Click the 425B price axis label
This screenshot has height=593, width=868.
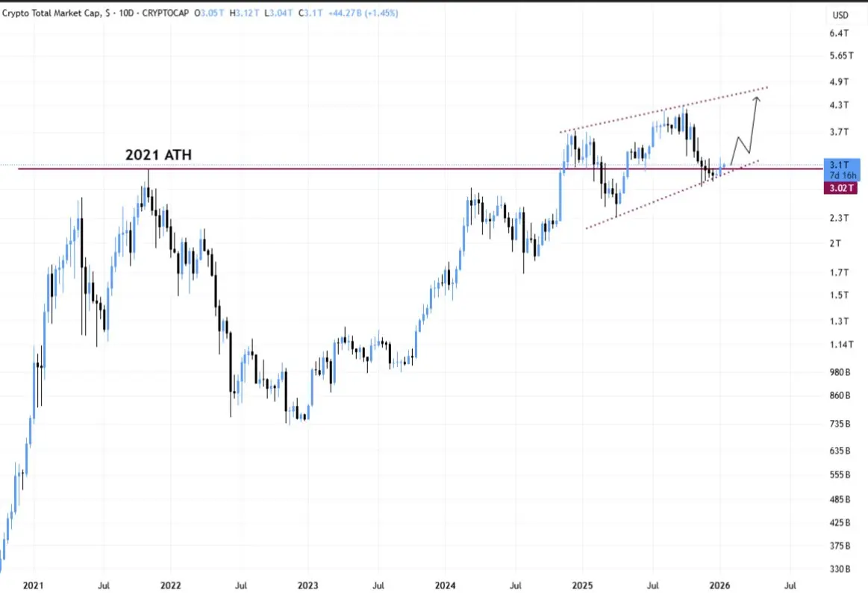click(840, 523)
